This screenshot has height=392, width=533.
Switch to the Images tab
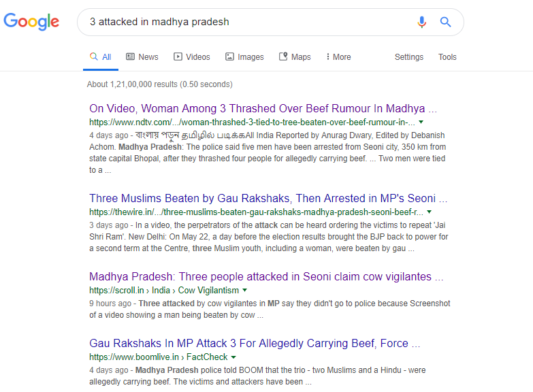245,56
